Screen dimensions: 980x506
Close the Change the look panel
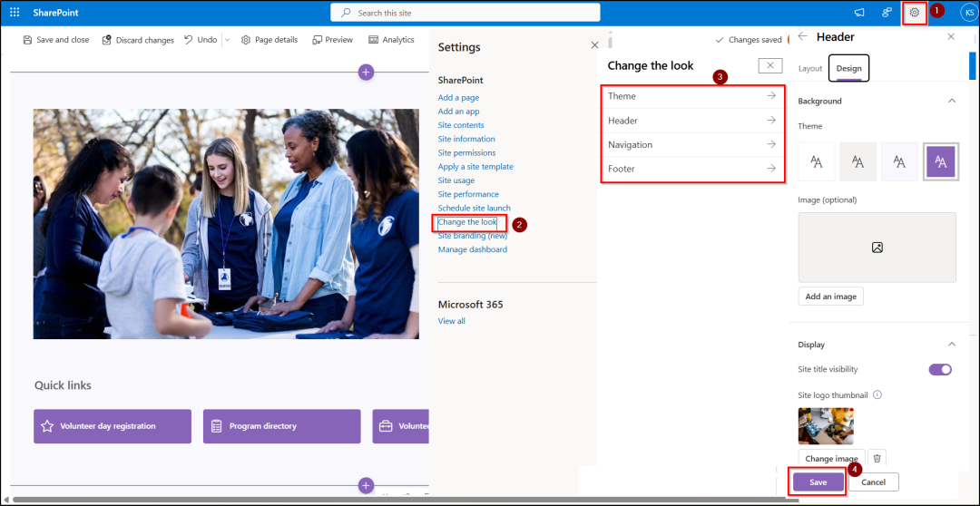(770, 65)
